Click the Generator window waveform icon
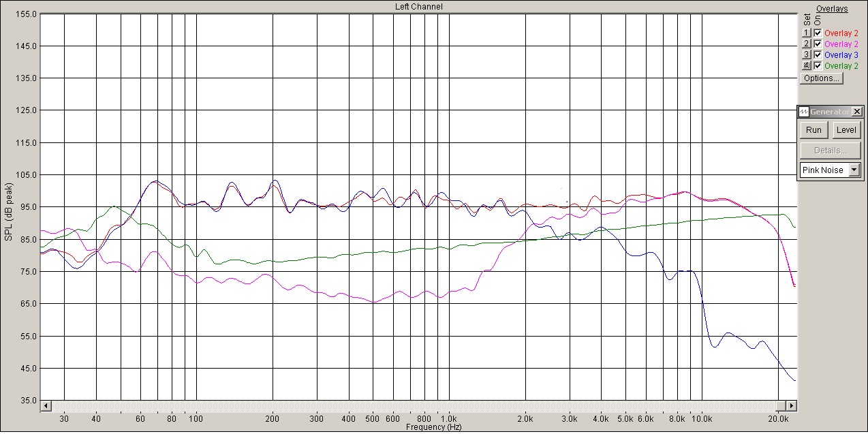868x434 pixels. click(804, 112)
